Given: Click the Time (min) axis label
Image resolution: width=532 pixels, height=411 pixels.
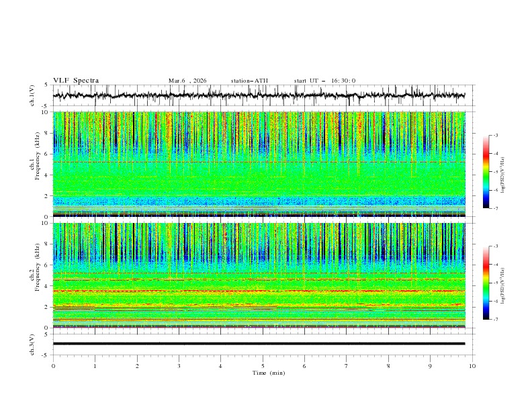Looking at the screenshot, I should click(267, 373).
